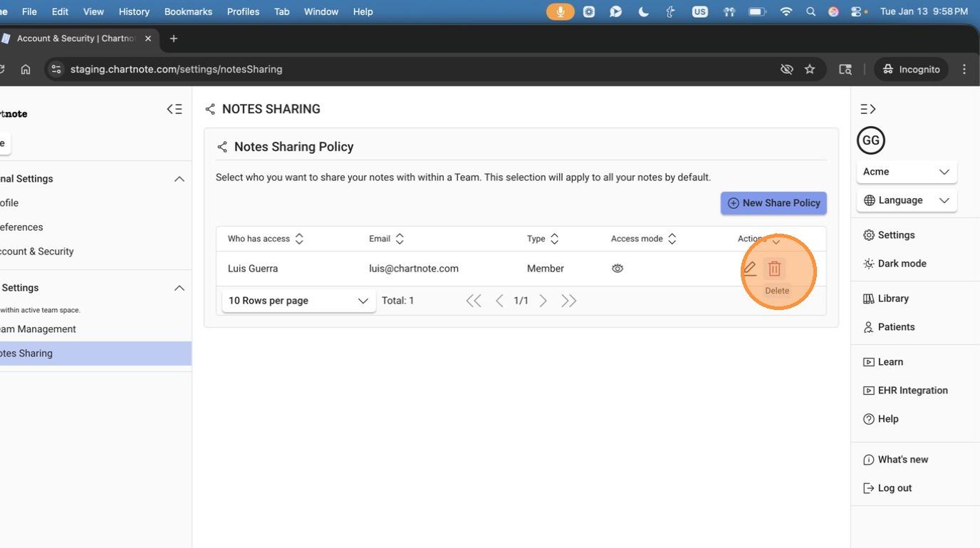The height and width of the screenshot is (548, 980).
Task: Collapse the left sidebar panel
Action: (x=174, y=109)
